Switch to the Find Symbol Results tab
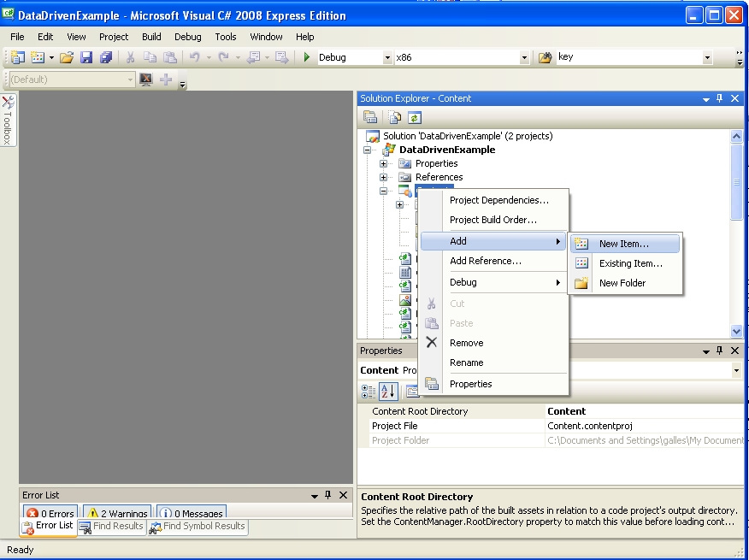Viewport: 749px width, 560px height. click(198, 527)
